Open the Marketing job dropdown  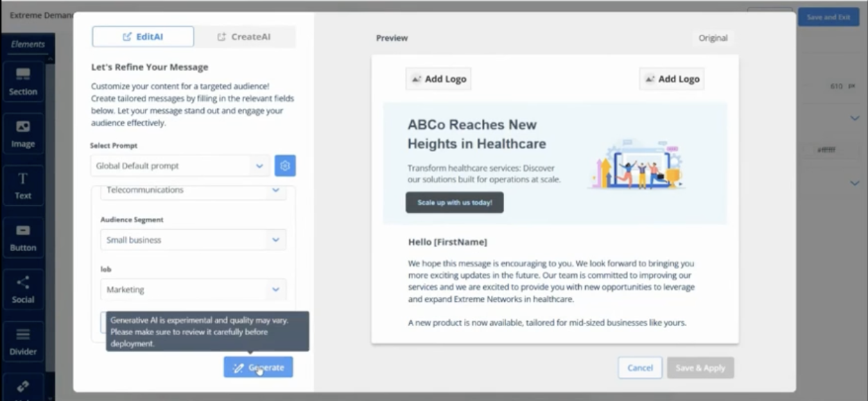tap(193, 290)
